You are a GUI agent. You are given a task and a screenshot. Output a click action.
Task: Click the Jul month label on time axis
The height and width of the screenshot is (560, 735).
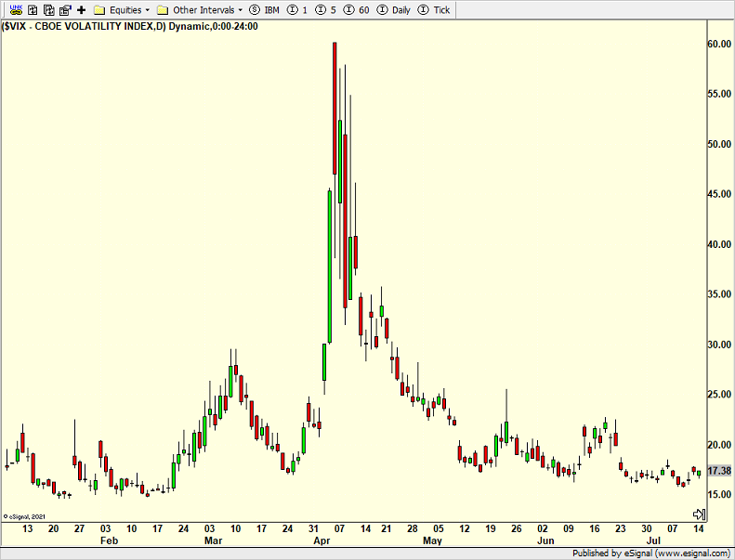[653, 540]
